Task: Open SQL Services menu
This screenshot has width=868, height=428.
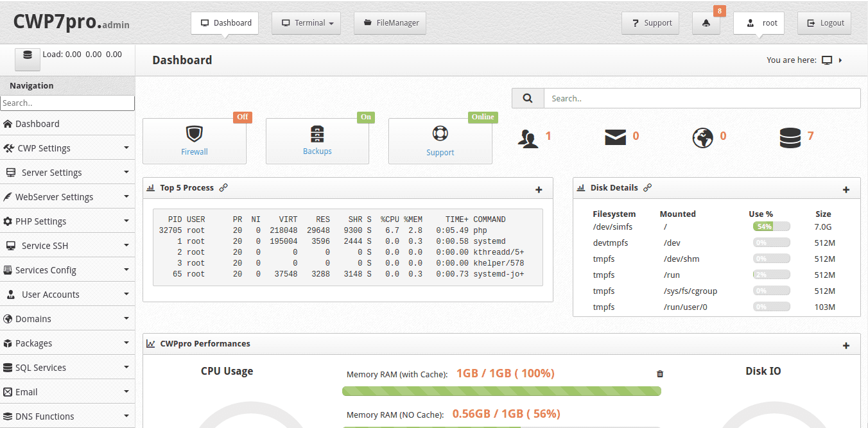Action: coord(67,368)
